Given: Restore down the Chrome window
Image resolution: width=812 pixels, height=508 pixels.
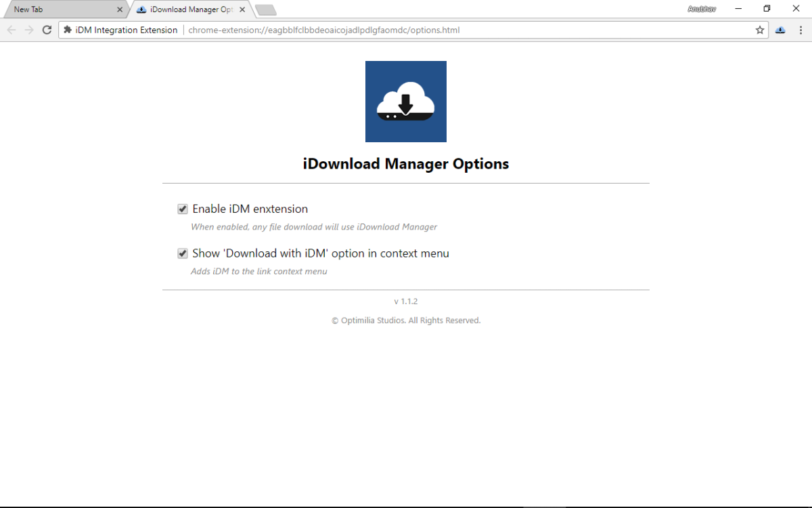Looking at the screenshot, I should tap(767, 9).
